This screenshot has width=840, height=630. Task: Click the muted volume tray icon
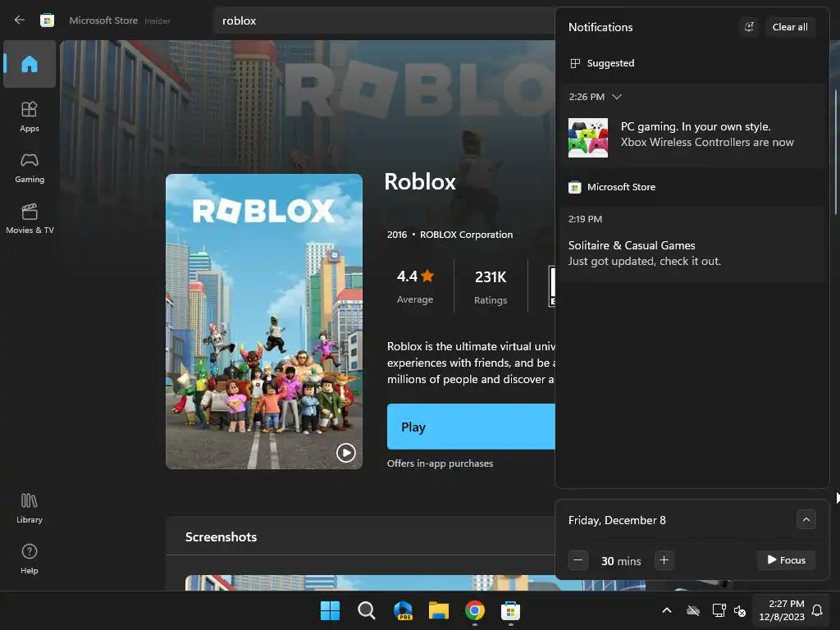(x=740, y=610)
